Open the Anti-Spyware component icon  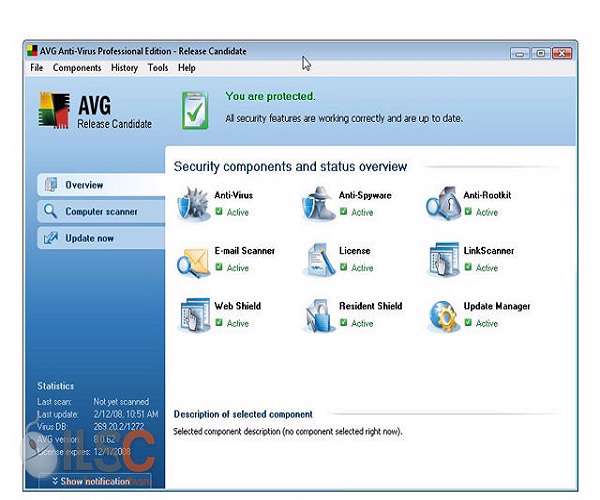tap(318, 204)
